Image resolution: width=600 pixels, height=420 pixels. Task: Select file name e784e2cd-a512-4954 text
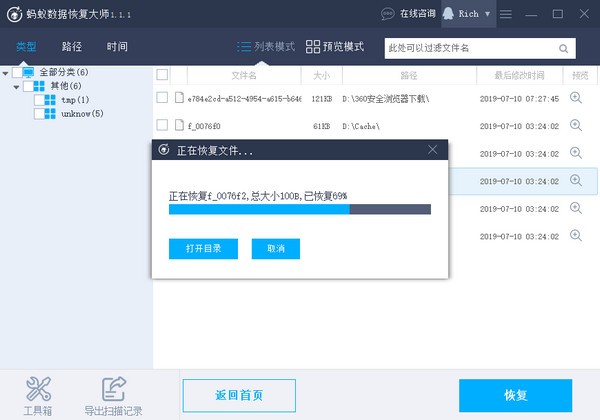[245, 99]
